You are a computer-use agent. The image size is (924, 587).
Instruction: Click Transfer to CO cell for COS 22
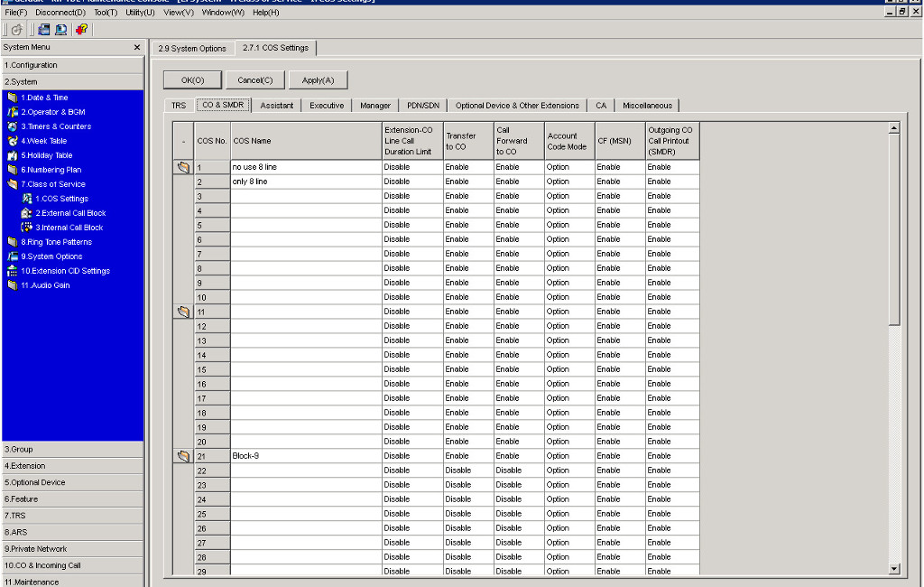(x=468, y=471)
